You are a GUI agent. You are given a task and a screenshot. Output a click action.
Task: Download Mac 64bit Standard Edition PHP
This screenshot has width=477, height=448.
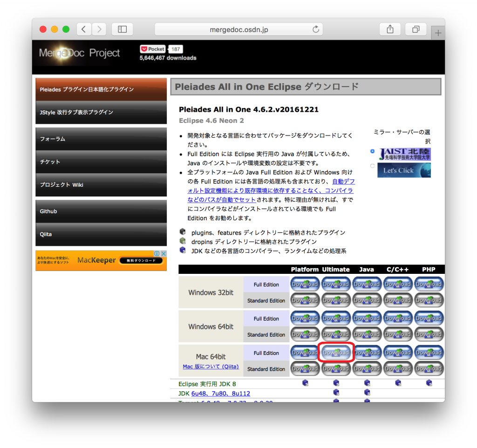(429, 369)
